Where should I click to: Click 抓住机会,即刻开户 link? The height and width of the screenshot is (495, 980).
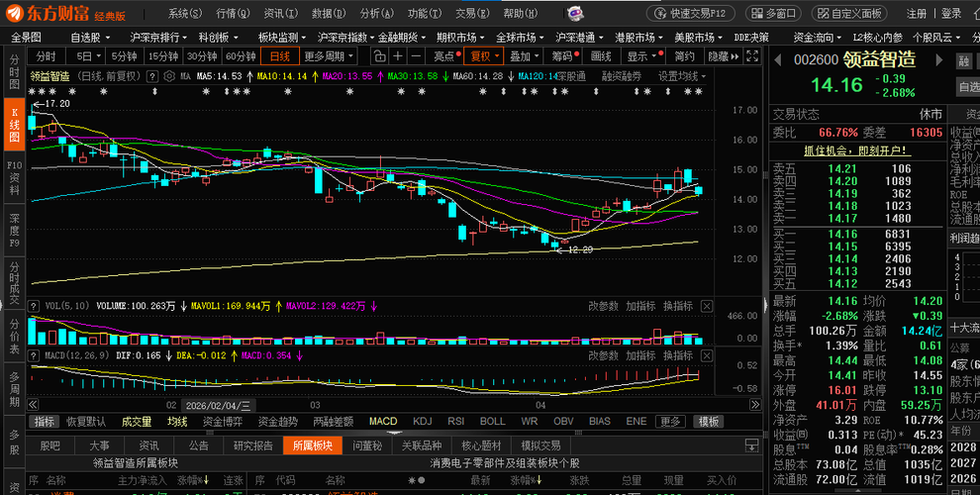click(x=857, y=150)
